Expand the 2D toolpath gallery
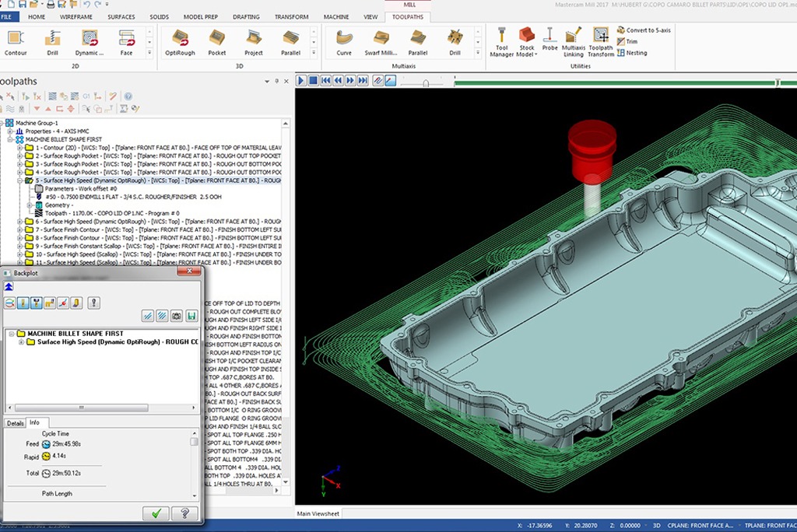 (149, 52)
